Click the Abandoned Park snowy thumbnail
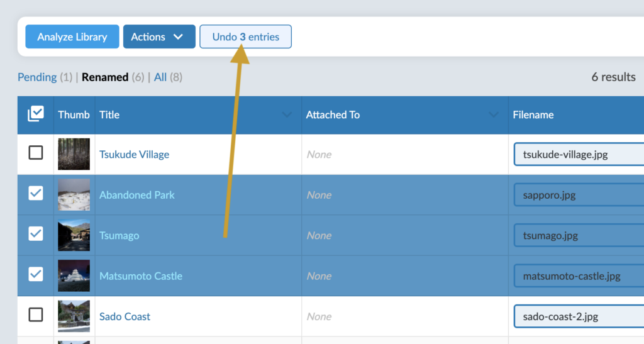The height and width of the screenshot is (344, 644). click(74, 194)
